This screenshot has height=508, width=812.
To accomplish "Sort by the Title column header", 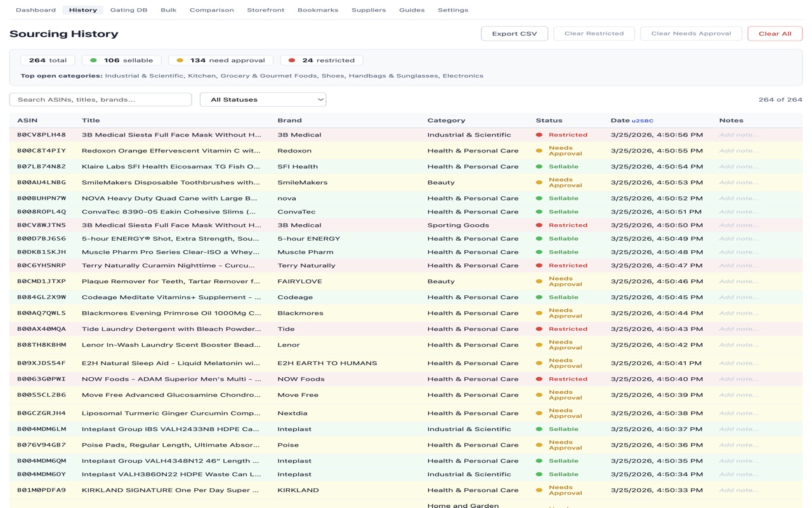I will click(x=91, y=120).
